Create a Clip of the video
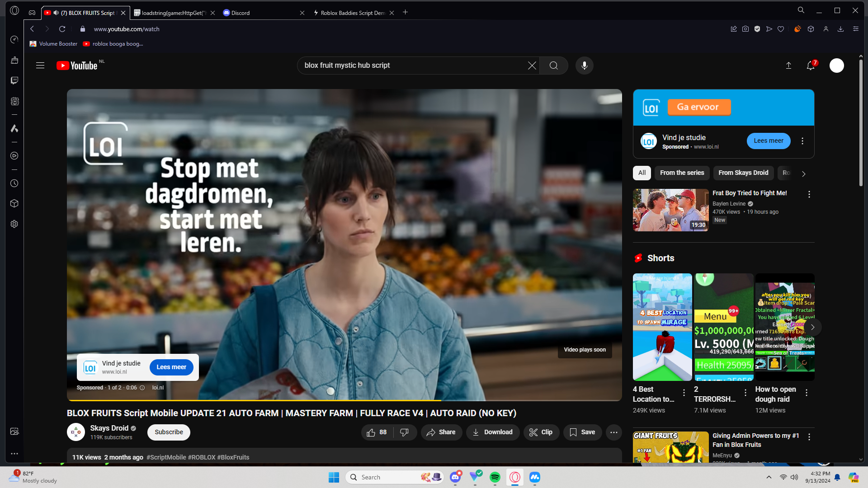The height and width of the screenshot is (488, 868). pos(541,432)
